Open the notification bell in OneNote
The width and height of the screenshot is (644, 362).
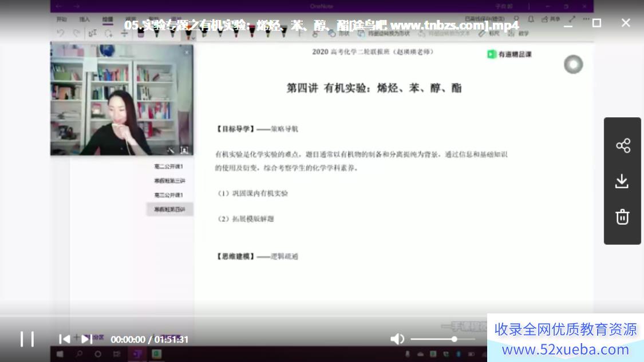pos(531,19)
